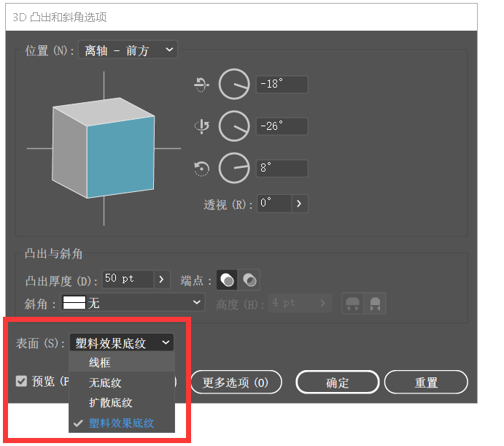Open the position (位置) dropdown
Image resolution: width=504 pixels, height=446 pixels.
(x=128, y=50)
